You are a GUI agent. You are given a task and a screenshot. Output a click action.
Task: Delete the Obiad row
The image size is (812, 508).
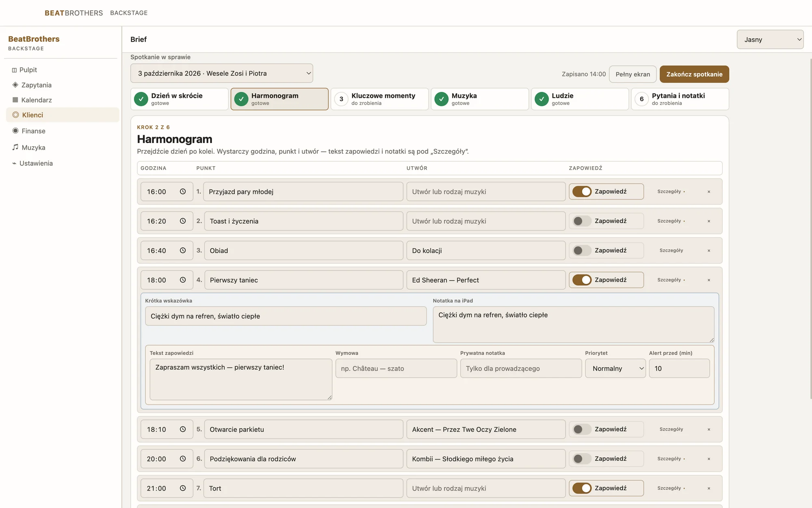coord(709,251)
